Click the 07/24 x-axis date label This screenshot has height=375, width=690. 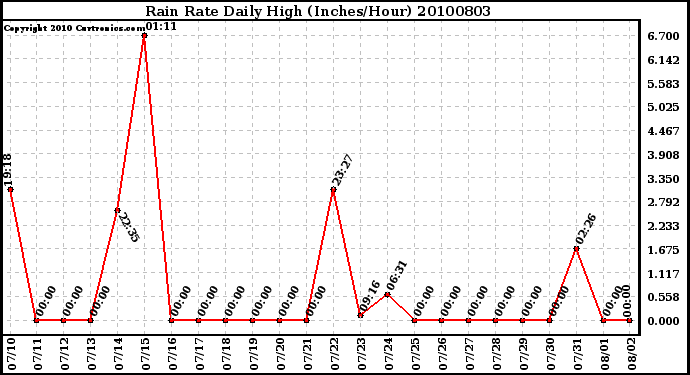coord(389,354)
